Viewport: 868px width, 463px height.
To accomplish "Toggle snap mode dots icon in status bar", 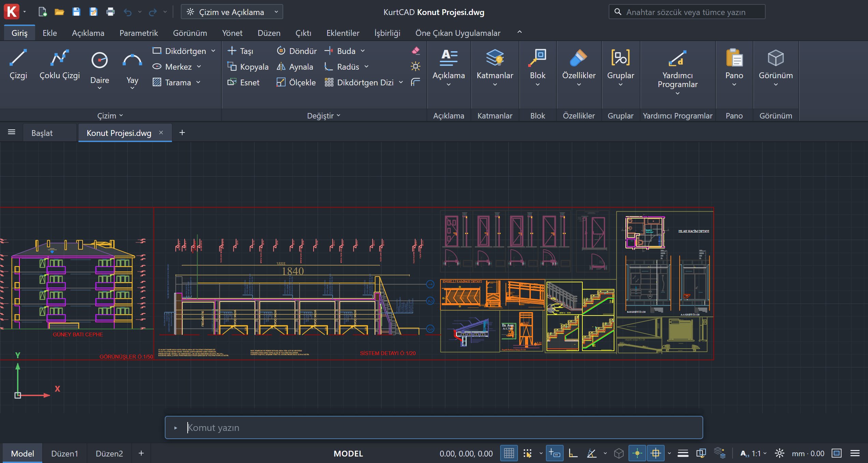I will point(527,453).
